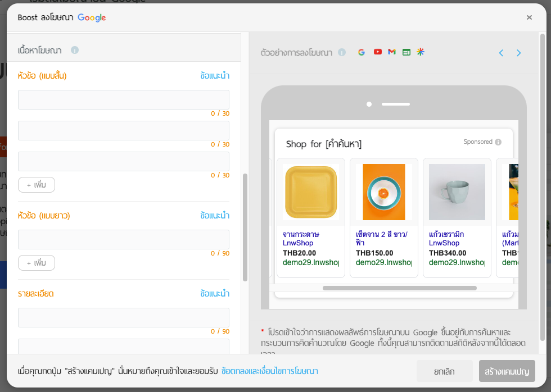The height and width of the screenshot is (392, 551).
Task: Click the Sponsored info icon in preview
Action: (x=498, y=142)
